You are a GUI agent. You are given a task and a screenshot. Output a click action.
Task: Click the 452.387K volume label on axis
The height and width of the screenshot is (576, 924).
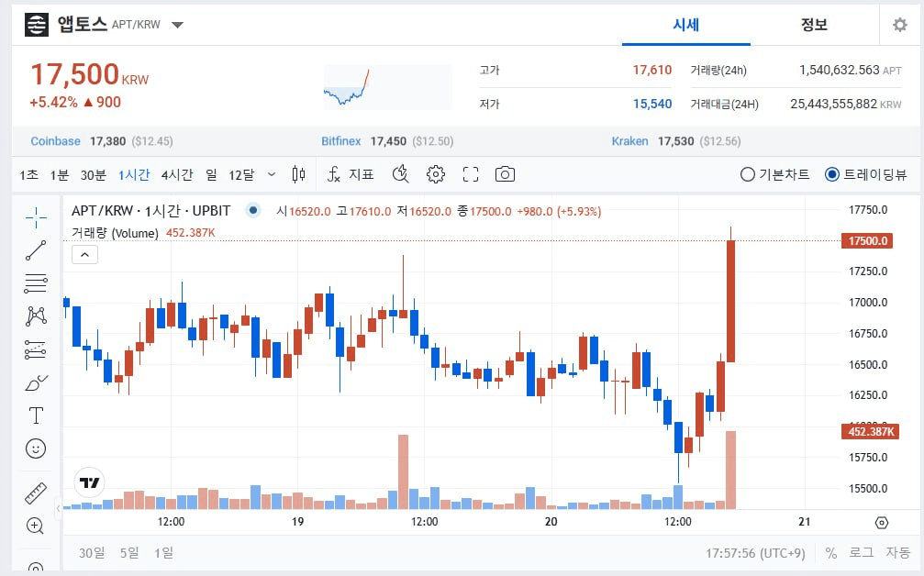point(870,432)
